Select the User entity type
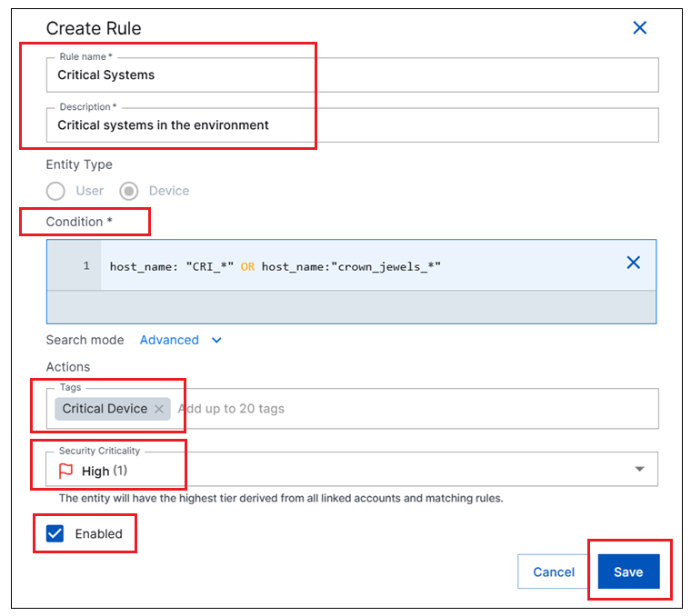Screen dimensions: 691x616 [x=56, y=191]
